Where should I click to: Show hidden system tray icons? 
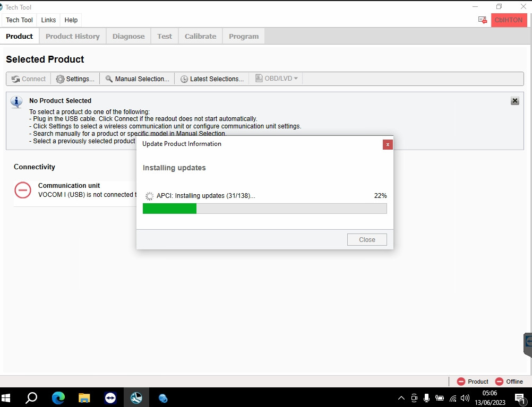(x=401, y=398)
